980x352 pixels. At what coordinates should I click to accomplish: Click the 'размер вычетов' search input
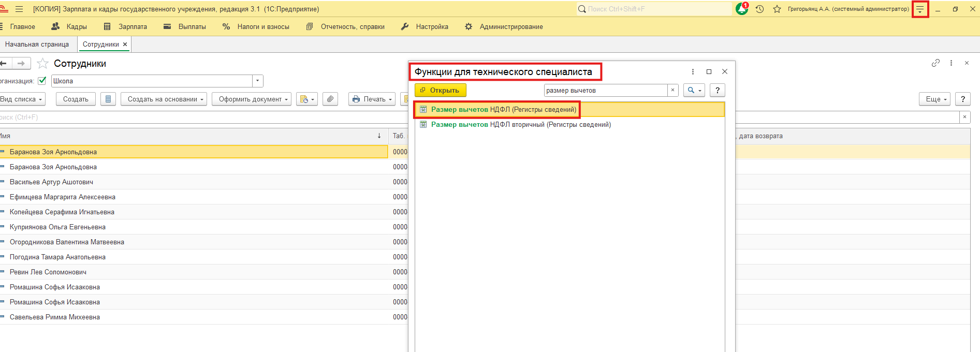[606, 90]
